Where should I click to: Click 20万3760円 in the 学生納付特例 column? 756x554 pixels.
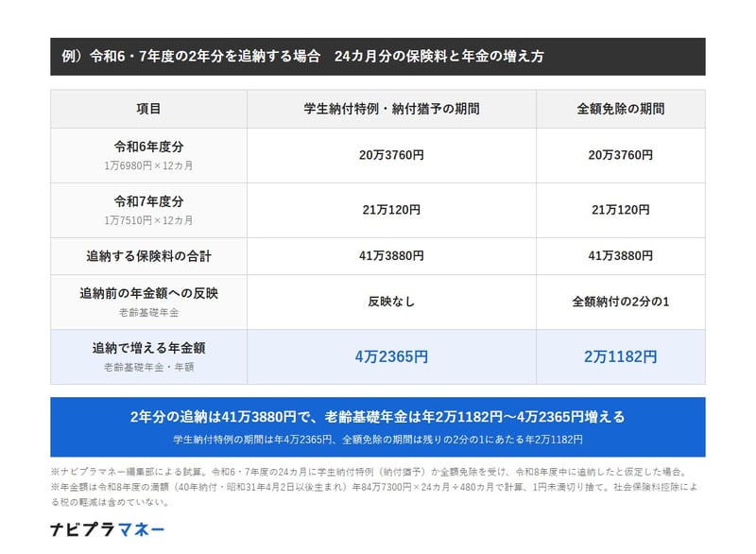[391, 155]
